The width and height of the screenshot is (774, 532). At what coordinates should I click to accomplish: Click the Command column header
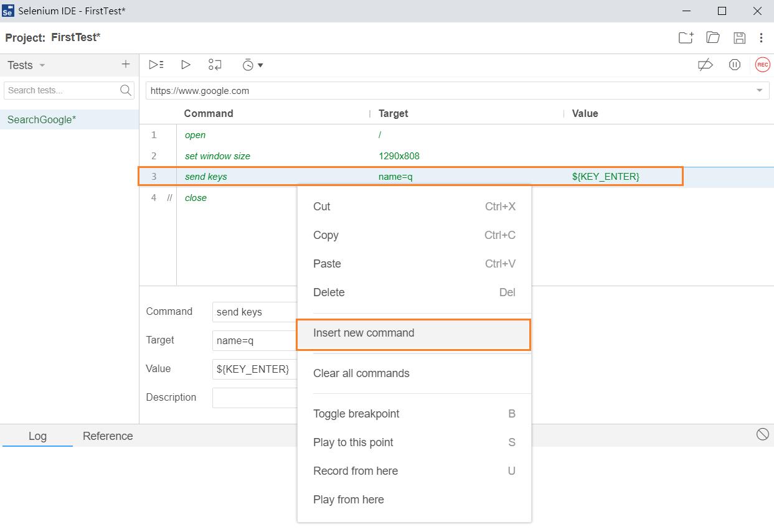[x=209, y=113]
